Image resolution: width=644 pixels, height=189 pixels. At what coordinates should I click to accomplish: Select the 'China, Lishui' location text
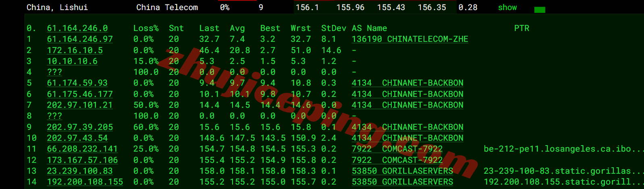[57, 7]
